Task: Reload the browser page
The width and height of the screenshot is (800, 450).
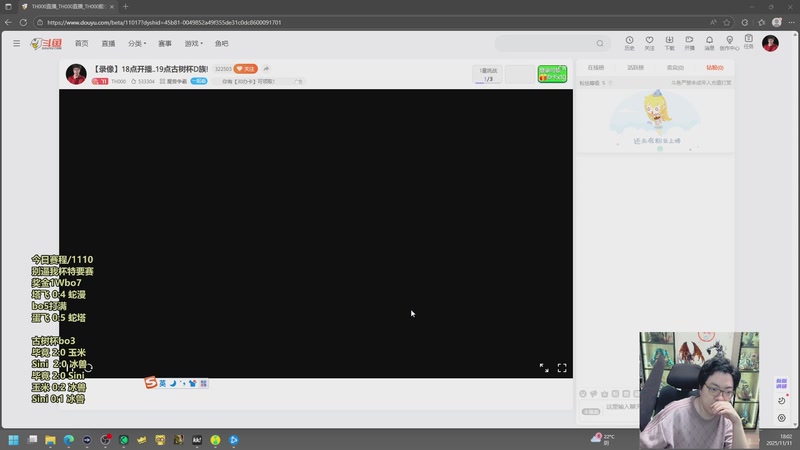Action: (23, 22)
